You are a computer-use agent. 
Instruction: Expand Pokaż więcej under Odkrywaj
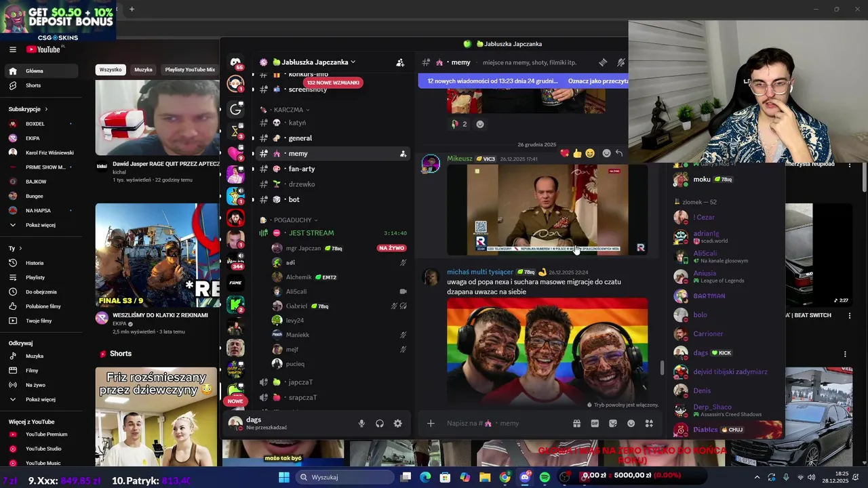pyautogui.click(x=41, y=399)
